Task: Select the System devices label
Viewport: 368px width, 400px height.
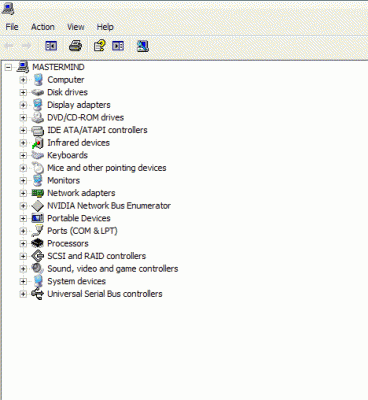Action: (x=76, y=281)
